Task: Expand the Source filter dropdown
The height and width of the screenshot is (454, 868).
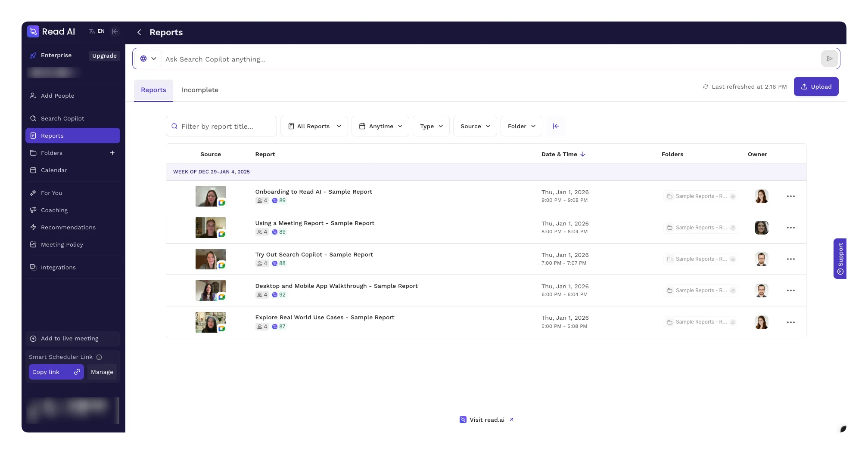Action: click(475, 126)
